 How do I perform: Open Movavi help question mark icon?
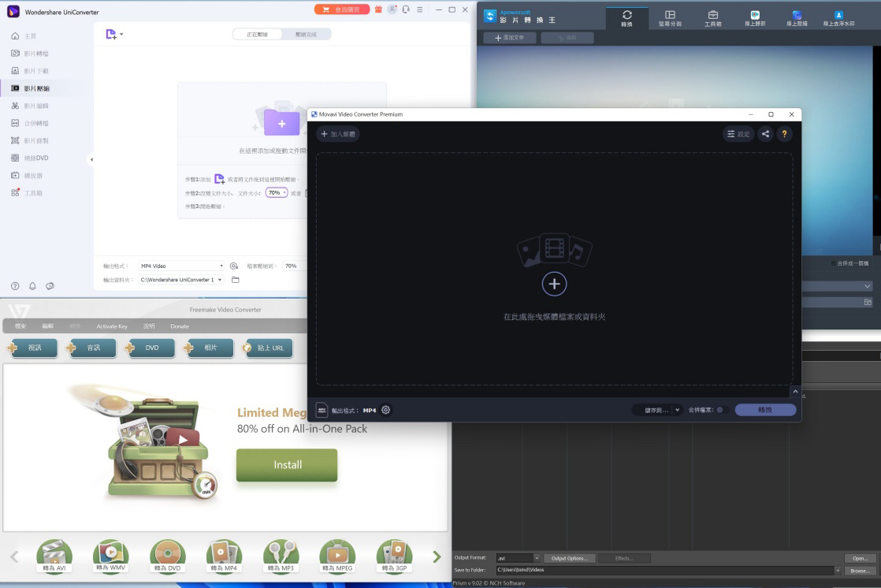[783, 134]
